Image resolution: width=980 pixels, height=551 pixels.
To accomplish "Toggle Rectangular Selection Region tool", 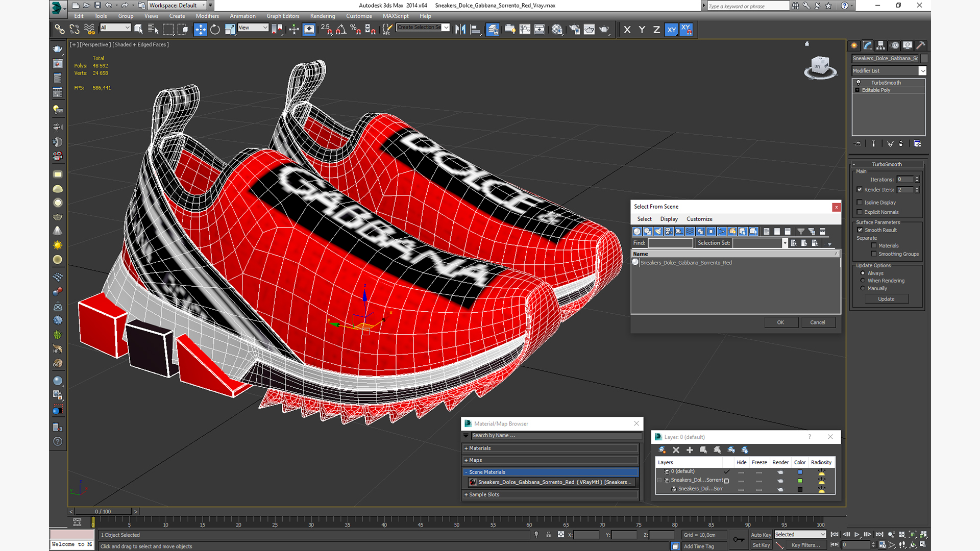I will tap(168, 30).
